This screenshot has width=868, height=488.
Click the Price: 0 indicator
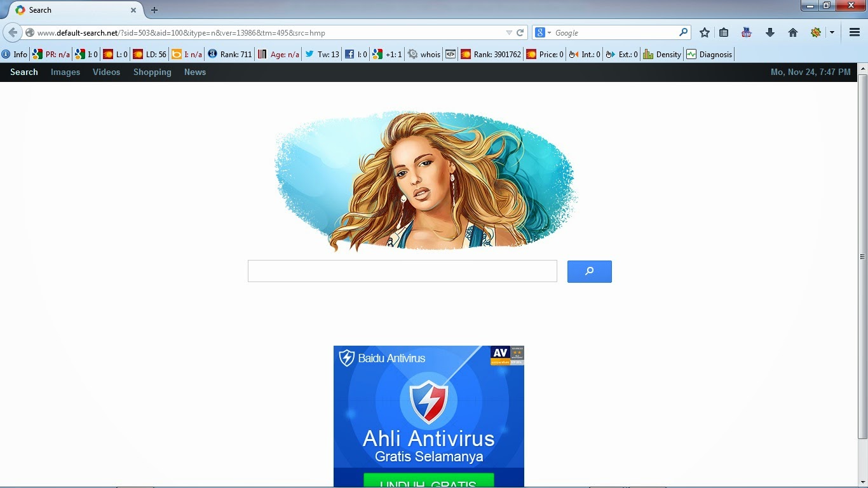coord(545,55)
